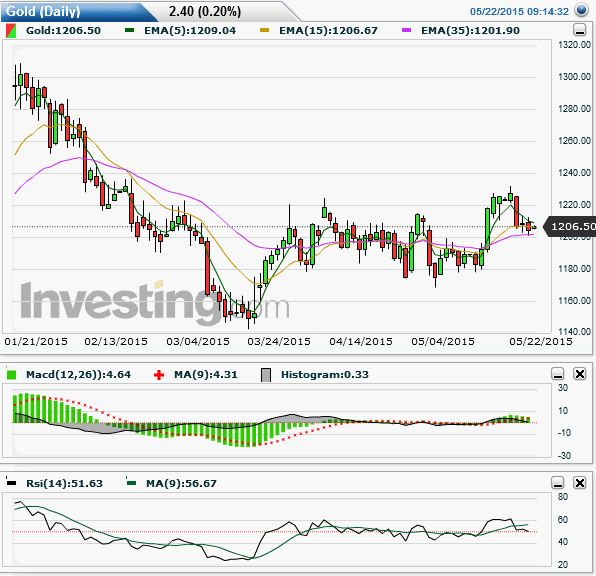Image resolution: width=596 pixels, height=576 pixels.
Task: Click the green EMA(5) legend color marker
Action: 129,30
